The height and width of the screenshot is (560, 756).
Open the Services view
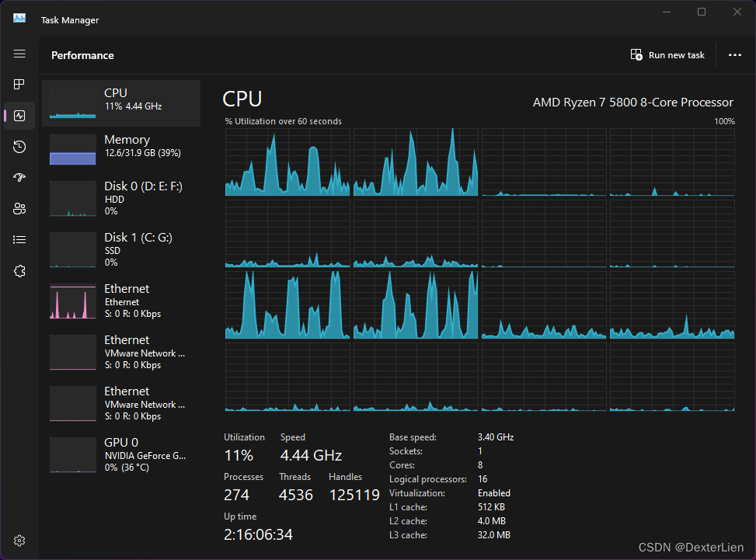coord(19,270)
